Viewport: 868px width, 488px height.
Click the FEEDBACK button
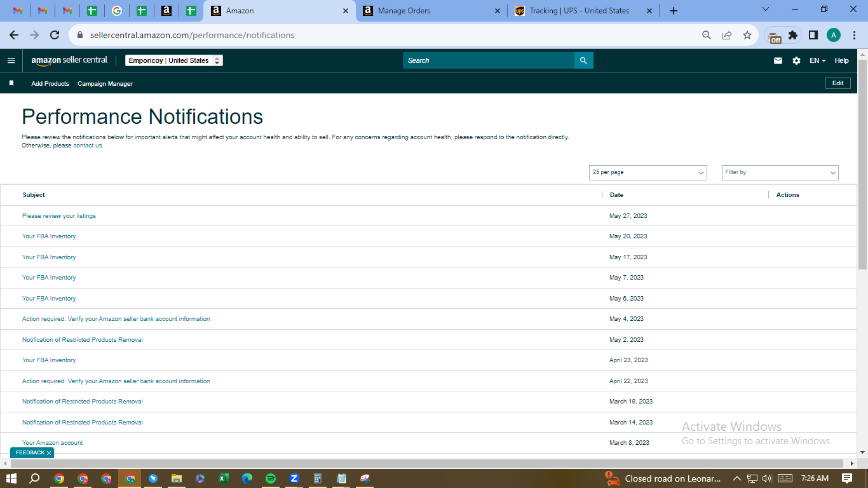[30, 452]
